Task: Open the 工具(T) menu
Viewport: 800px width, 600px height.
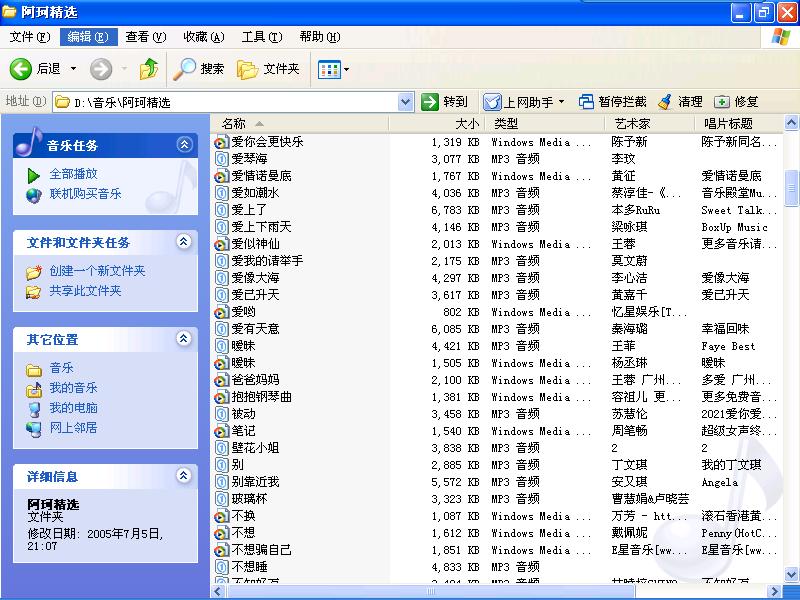Action: tap(261, 37)
